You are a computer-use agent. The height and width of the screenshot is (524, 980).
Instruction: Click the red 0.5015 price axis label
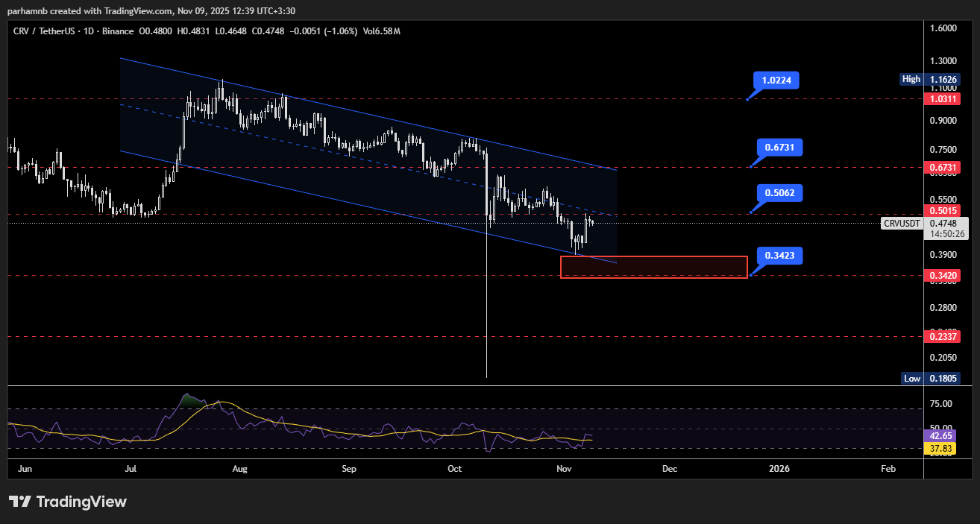[x=939, y=210]
